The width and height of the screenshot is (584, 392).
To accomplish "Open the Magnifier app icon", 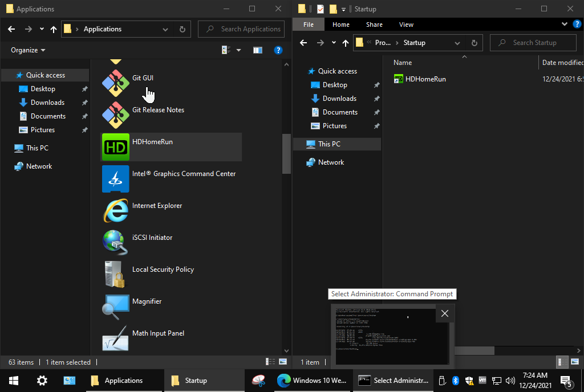I will [116, 307].
